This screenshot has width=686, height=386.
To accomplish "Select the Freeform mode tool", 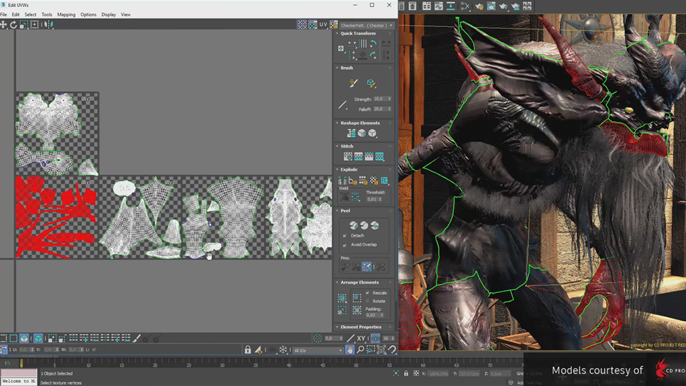I will (x=34, y=25).
